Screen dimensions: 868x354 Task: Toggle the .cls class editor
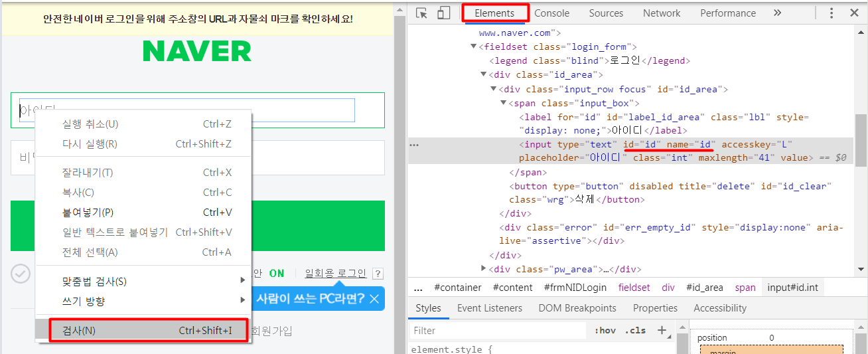click(x=636, y=331)
